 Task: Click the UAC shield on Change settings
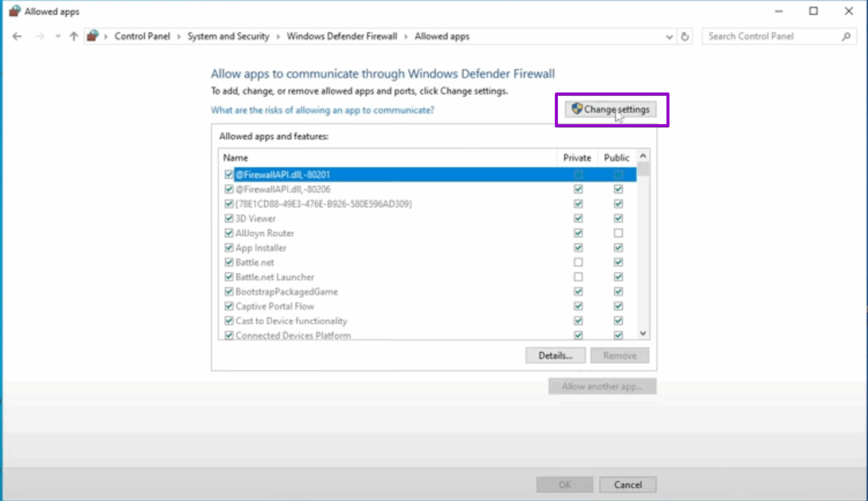[x=577, y=109]
